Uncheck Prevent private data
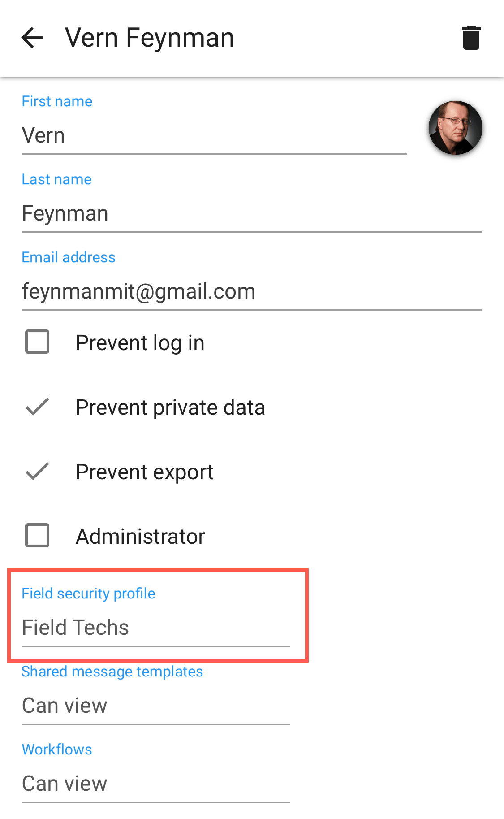The width and height of the screenshot is (504, 819). [37, 407]
